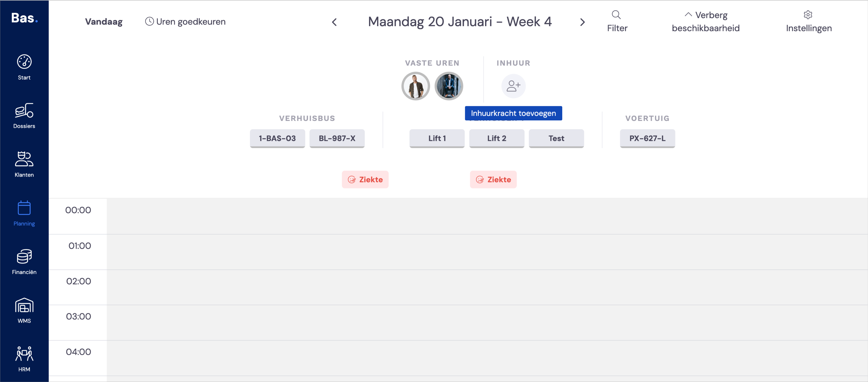Go to next day arrow
Viewport: 868px width, 382px height.
pyautogui.click(x=582, y=22)
